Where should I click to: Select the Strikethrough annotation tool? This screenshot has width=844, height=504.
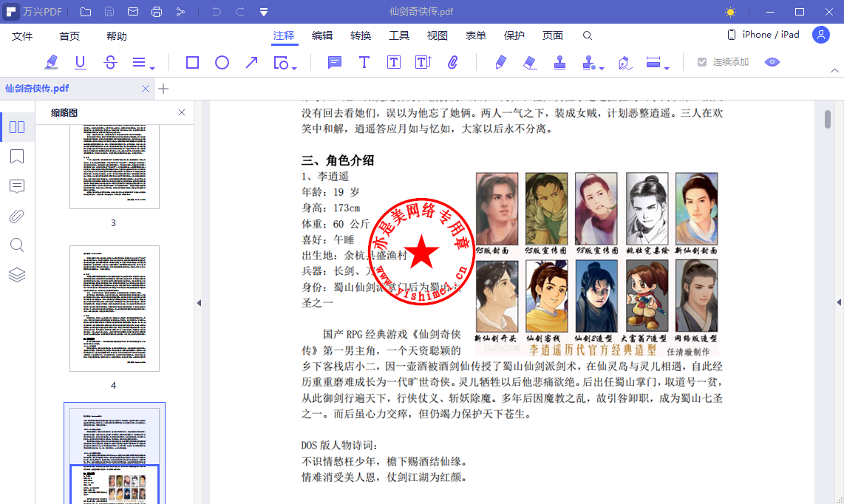coord(110,63)
